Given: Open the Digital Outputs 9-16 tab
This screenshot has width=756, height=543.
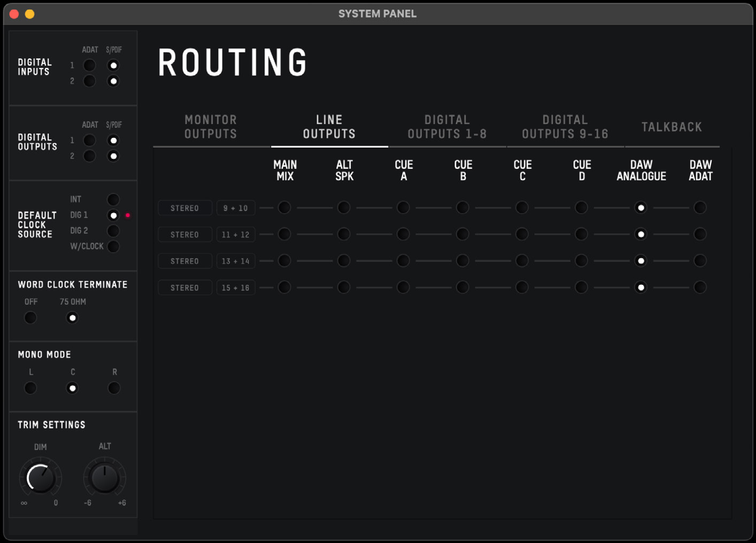Looking at the screenshot, I should (x=565, y=127).
